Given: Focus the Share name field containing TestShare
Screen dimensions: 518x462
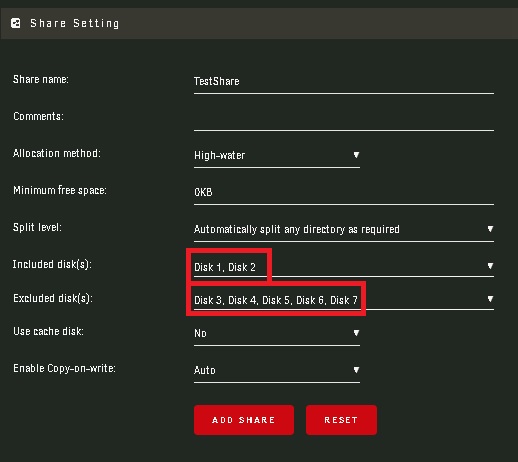Looking at the screenshot, I should click(x=344, y=82).
